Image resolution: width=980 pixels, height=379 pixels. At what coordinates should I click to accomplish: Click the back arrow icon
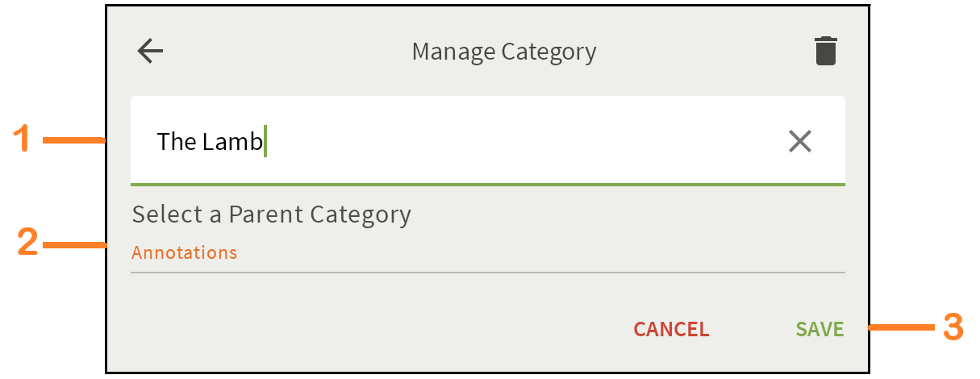[x=150, y=52]
